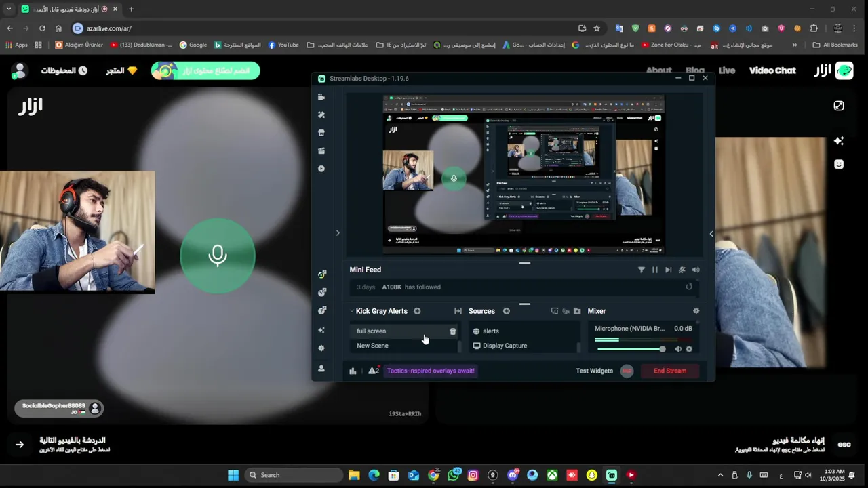Click the Chrome address bar
The height and width of the screenshot is (488, 868).
point(325,28)
